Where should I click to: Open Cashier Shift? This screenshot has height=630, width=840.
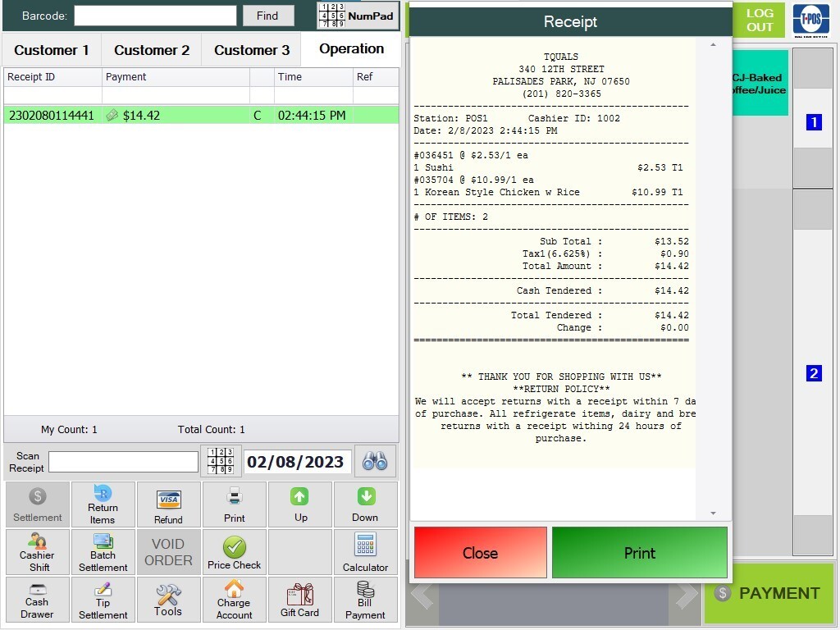pos(38,552)
